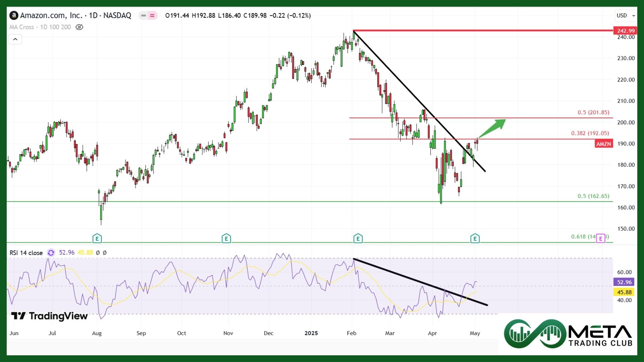Click the February earnings E marker
Image resolution: width=644 pixels, height=362 pixels.
[x=358, y=238]
